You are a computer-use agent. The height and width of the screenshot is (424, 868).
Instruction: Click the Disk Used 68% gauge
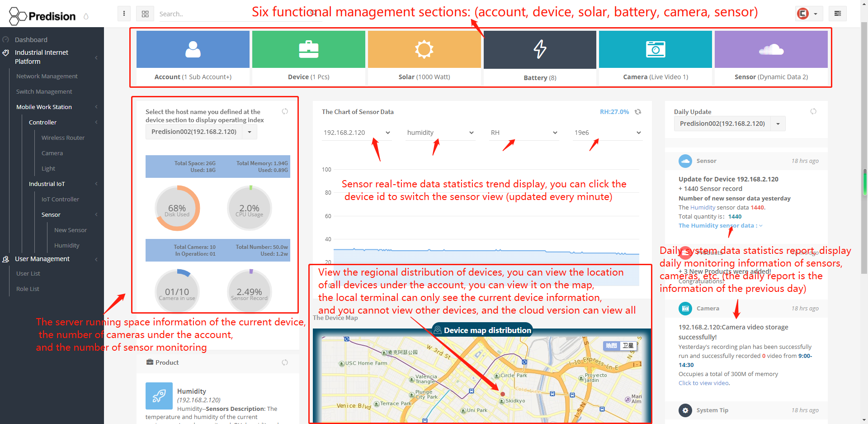click(x=177, y=208)
